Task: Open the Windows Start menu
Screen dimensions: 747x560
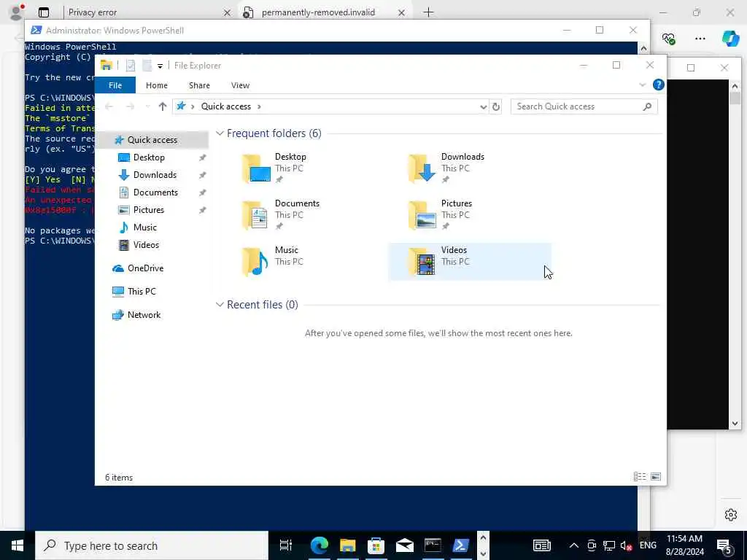Action: click(18, 545)
